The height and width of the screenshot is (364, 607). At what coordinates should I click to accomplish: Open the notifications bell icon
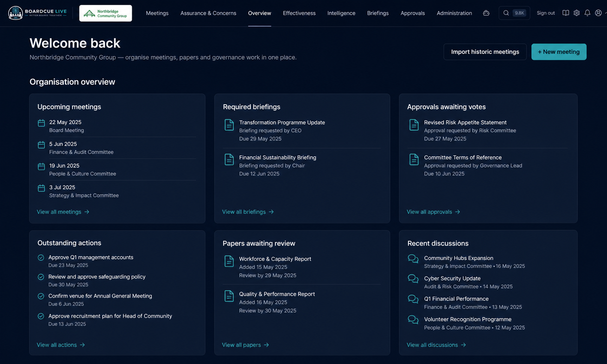(x=588, y=13)
